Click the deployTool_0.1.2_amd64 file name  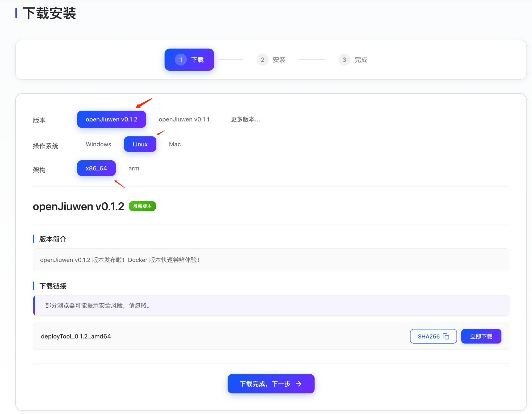(x=76, y=336)
